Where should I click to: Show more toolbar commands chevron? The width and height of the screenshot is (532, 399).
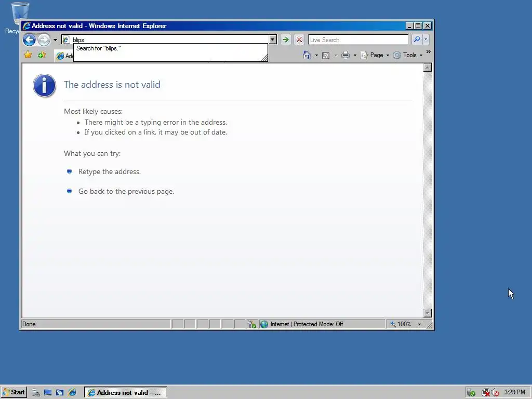(x=429, y=52)
